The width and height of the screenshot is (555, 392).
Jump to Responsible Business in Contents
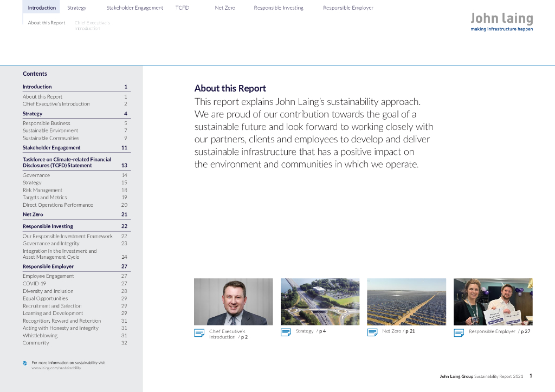click(75, 123)
